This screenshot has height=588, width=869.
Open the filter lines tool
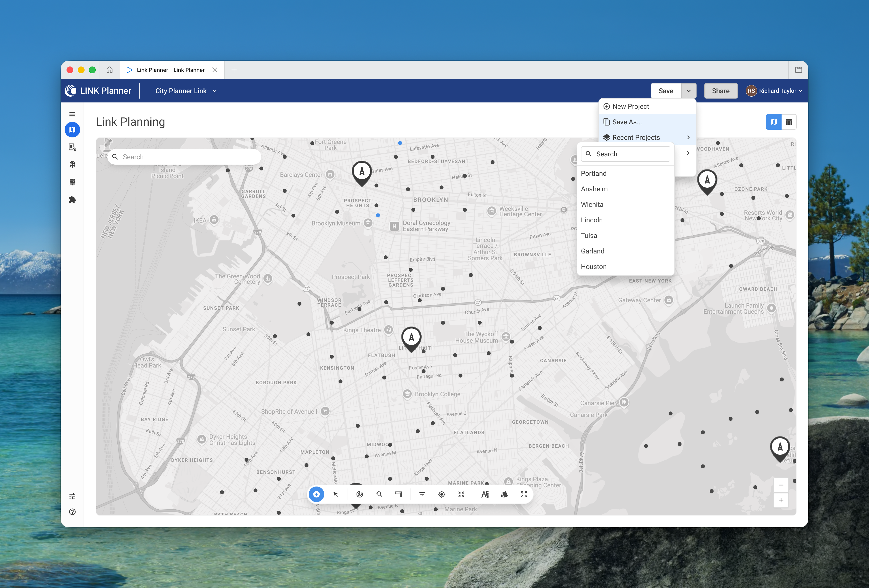422,494
